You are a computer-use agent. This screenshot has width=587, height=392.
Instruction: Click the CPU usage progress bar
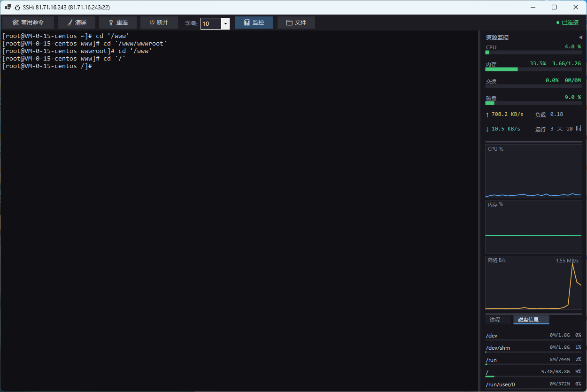[x=533, y=52]
